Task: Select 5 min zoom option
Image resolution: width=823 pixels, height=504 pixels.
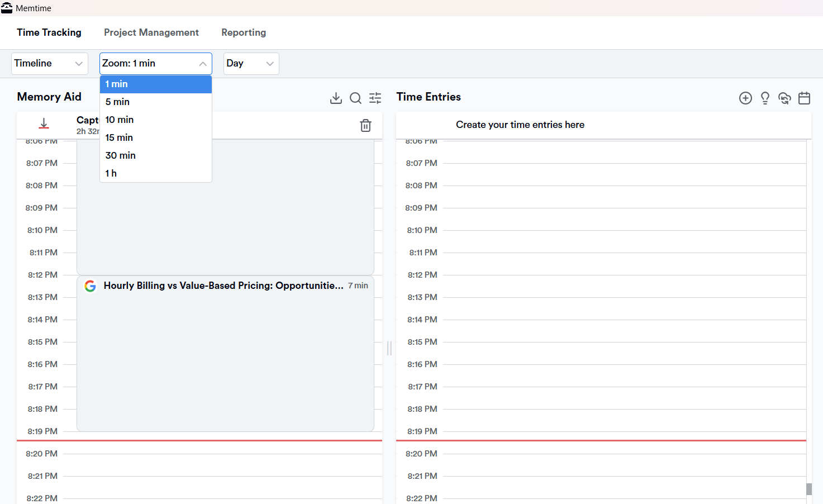Action: [x=156, y=102]
